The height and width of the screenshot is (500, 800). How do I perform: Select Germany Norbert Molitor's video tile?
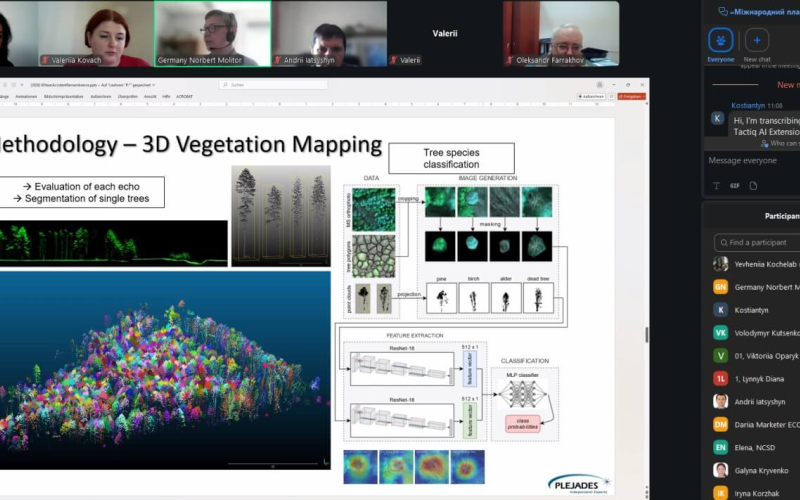[x=213, y=34]
